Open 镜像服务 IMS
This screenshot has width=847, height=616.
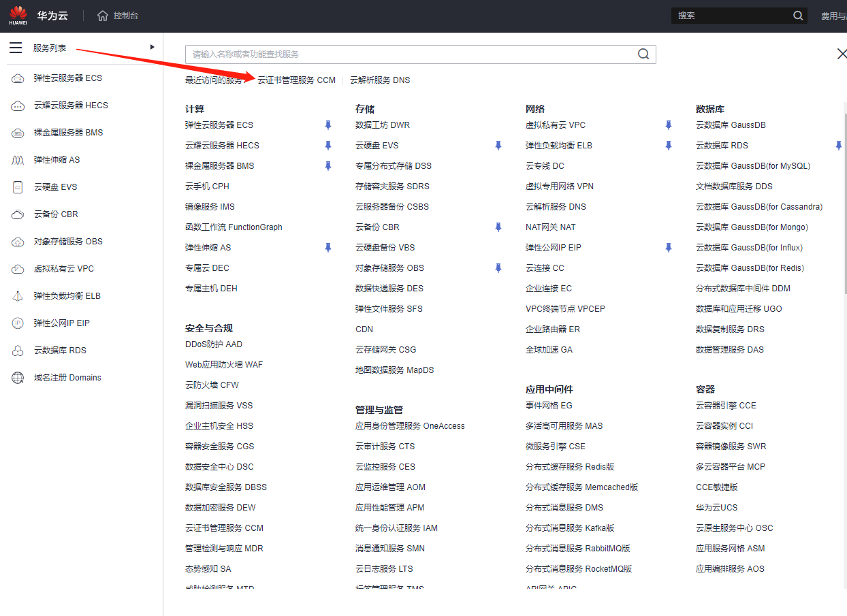[210, 207]
